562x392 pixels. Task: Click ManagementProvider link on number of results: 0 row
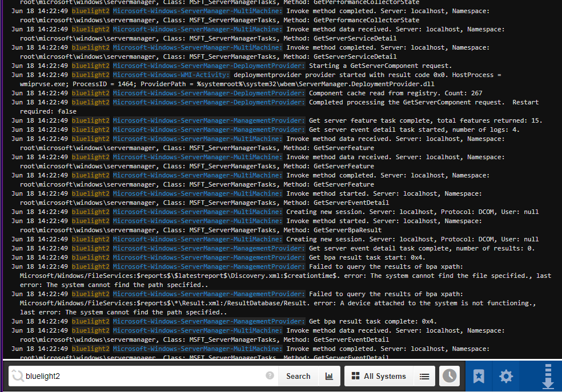pyautogui.click(x=209, y=248)
